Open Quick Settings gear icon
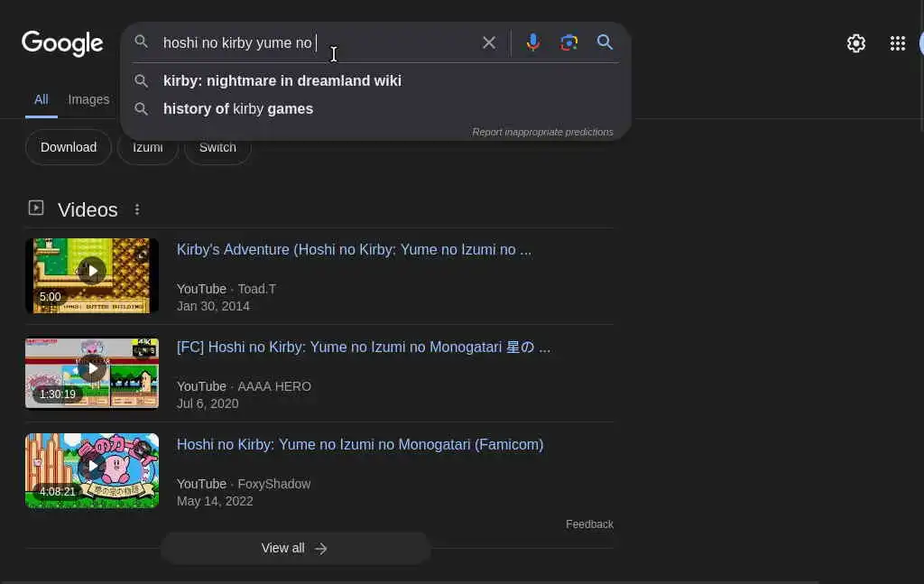This screenshot has width=924, height=584. pos(855,43)
